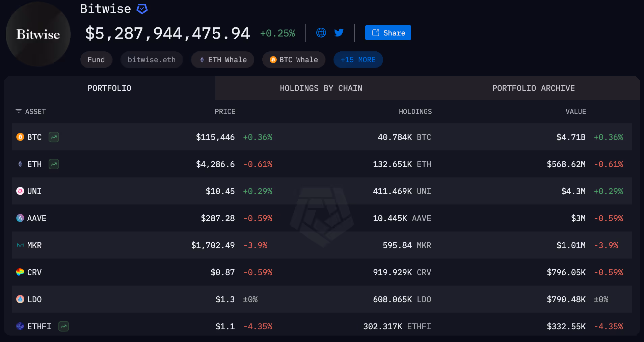
Task: Click the Bitwise entity name heading
Action: pos(106,9)
